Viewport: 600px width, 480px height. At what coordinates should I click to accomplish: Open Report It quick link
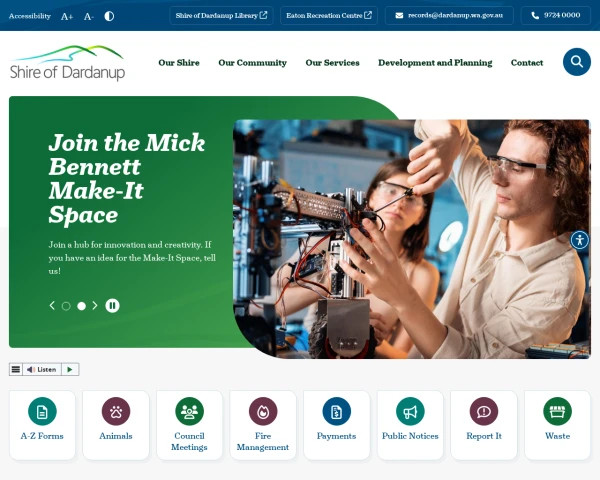pos(484,425)
